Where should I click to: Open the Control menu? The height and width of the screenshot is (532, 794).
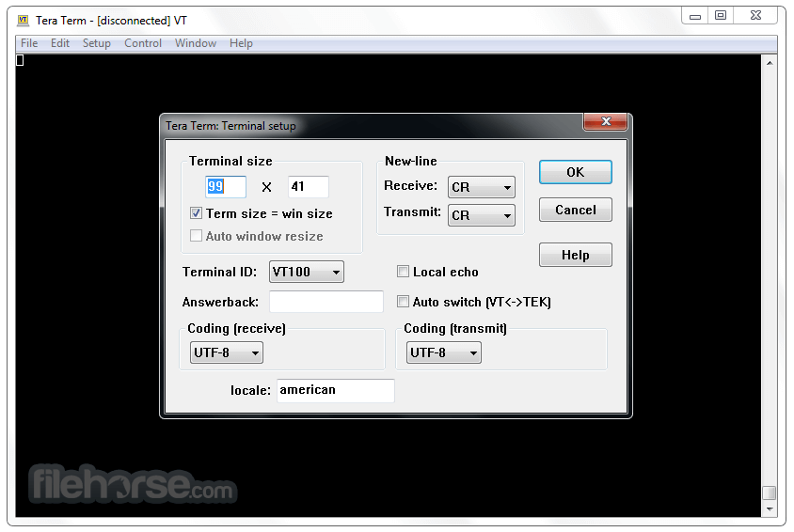pos(143,43)
